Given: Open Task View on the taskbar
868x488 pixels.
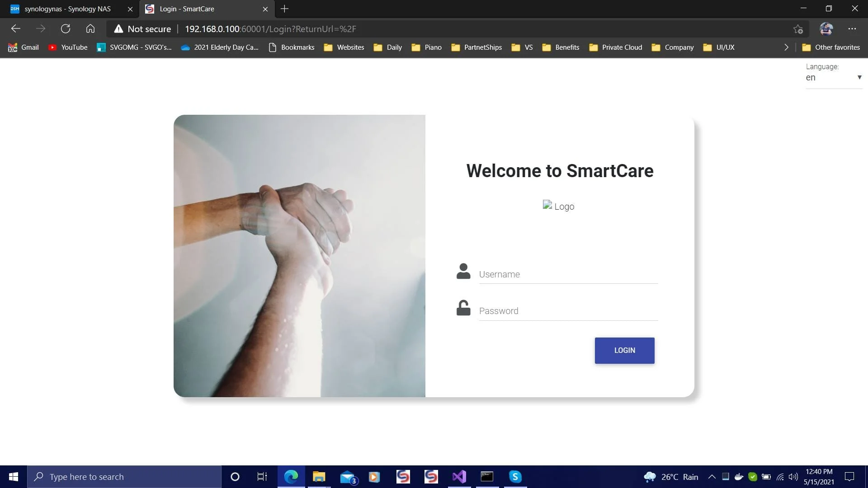Looking at the screenshot, I should 262,477.
